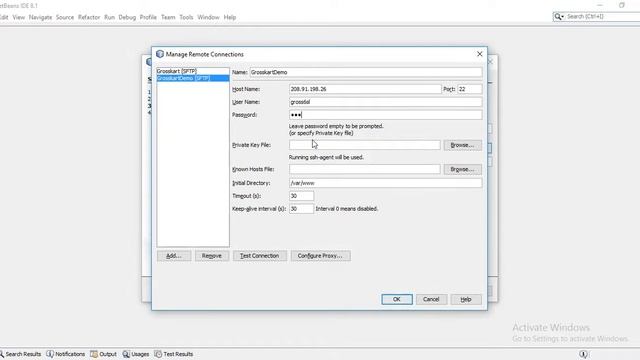Open the Tools menu
Image resolution: width=640 pixels, height=360 pixels.
pos(186,17)
